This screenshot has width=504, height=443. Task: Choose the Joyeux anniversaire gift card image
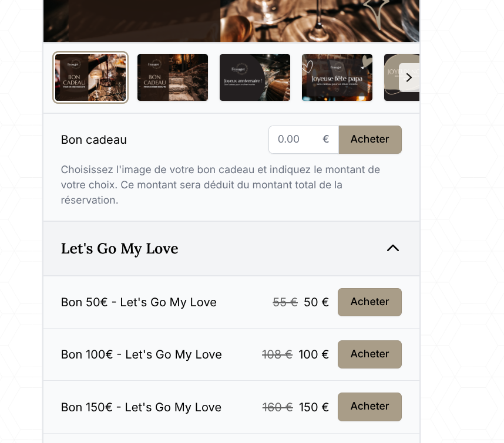coord(255,77)
